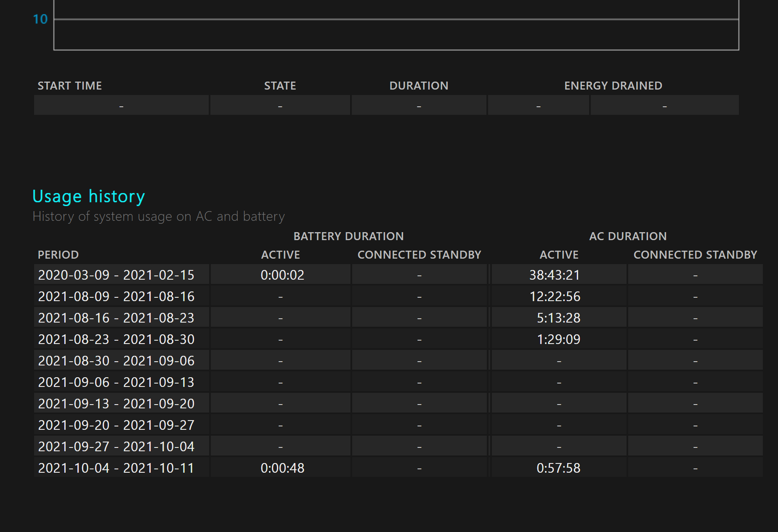Screen dimensions: 778x532
Task: Click the Usage history heading
Action: [88, 196]
